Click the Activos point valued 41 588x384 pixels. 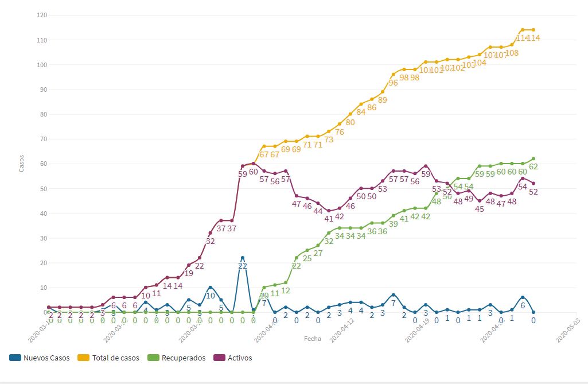[329, 211]
